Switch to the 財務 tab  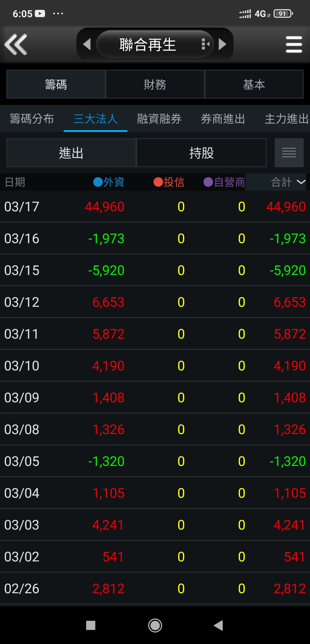coord(155,84)
